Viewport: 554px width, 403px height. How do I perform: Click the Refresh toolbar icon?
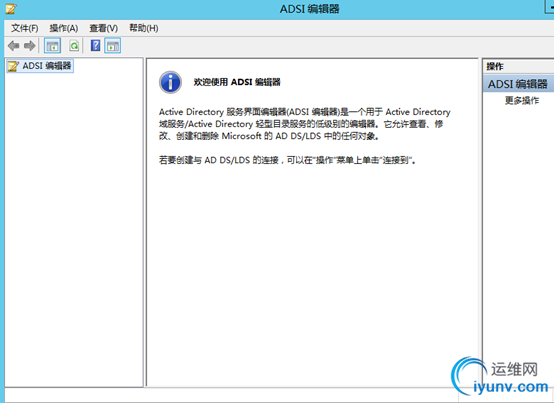click(x=74, y=46)
